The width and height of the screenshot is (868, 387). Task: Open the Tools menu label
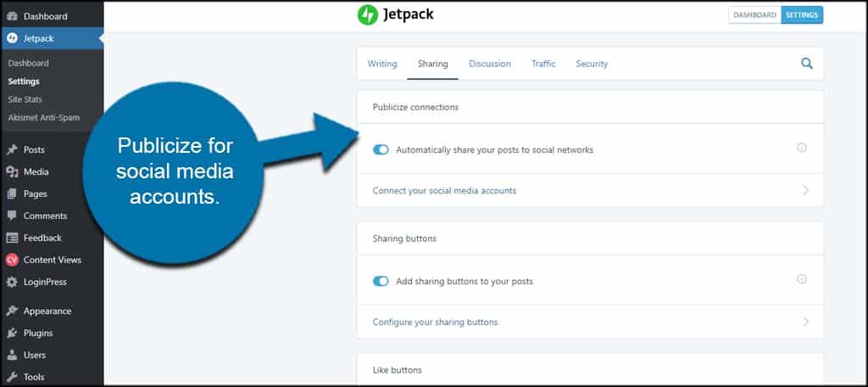(x=34, y=377)
